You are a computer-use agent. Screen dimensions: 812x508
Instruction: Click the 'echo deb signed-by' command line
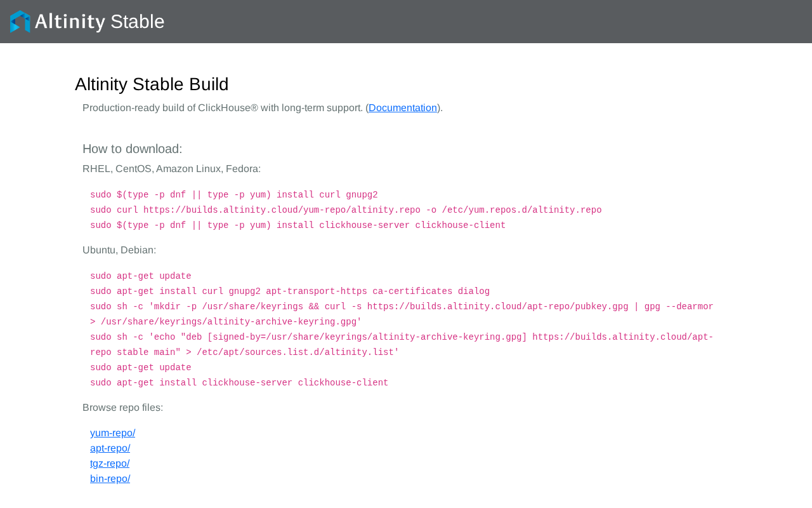click(402, 345)
